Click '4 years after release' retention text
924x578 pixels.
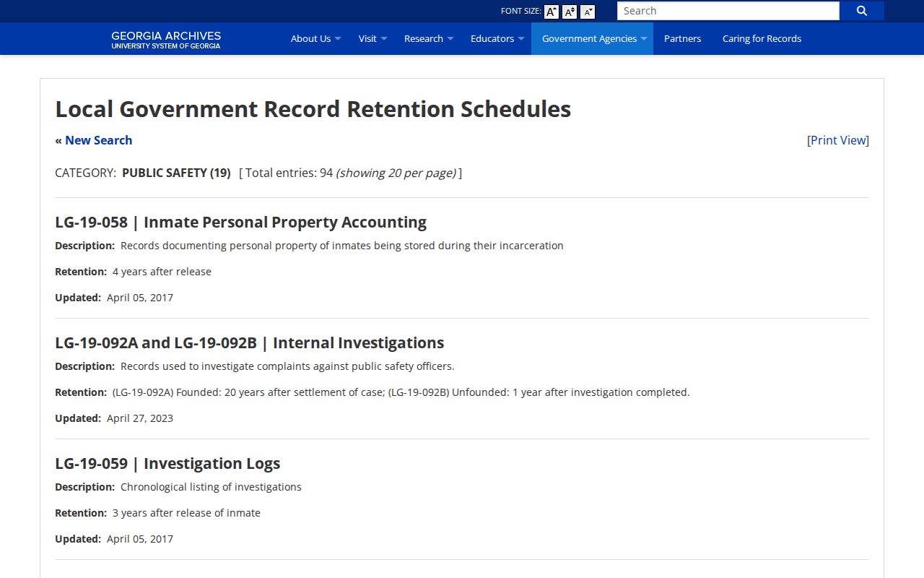tap(162, 272)
